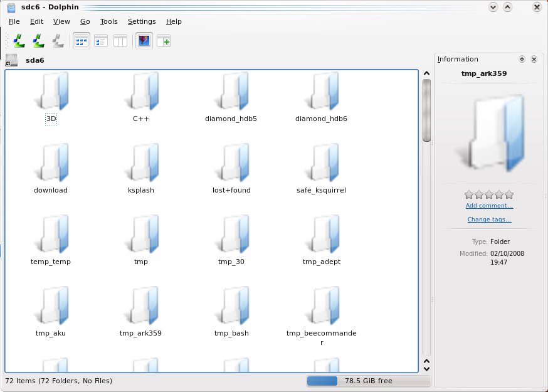This screenshot has height=392, width=548.
Task: Switch to Icons view mode
Action: tap(82, 41)
